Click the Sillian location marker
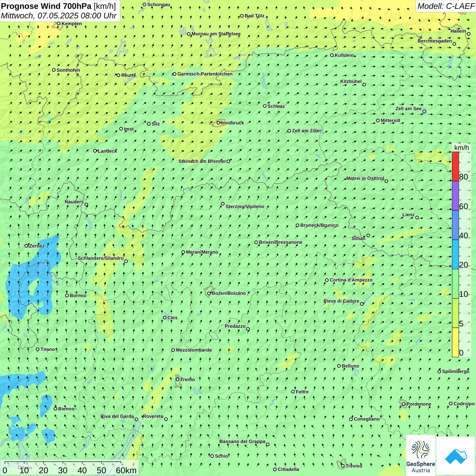The width and height of the screenshot is (476, 476). 368,235
